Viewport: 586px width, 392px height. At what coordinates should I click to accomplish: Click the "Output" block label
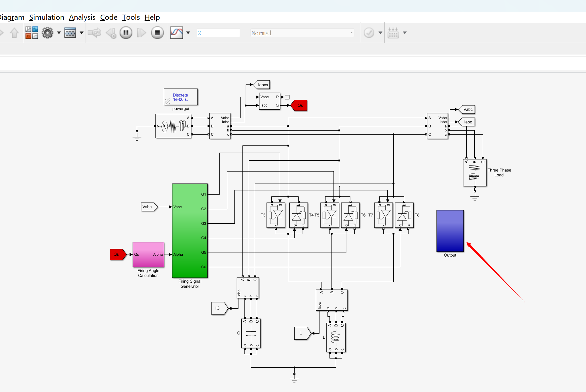click(450, 255)
